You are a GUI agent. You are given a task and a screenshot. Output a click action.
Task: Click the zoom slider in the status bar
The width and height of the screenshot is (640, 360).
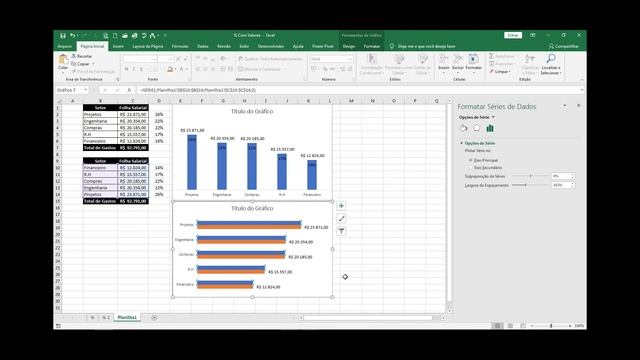point(551,326)
